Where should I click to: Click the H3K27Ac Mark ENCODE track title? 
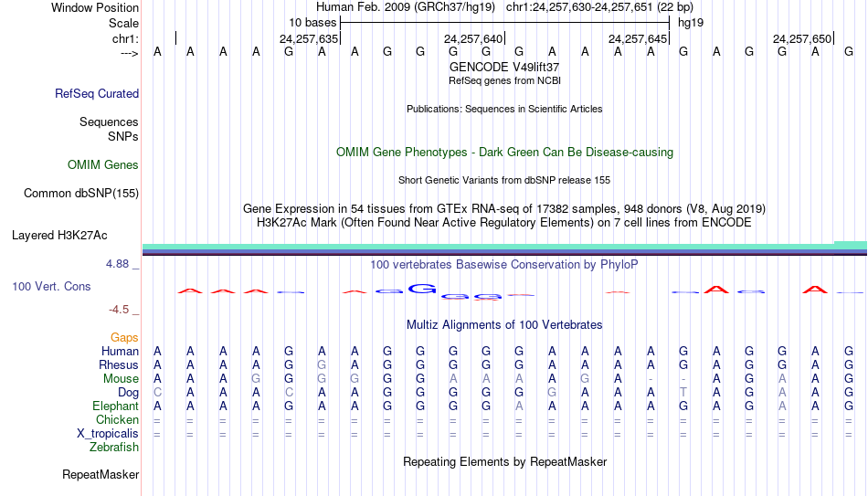tap(504, 223)
